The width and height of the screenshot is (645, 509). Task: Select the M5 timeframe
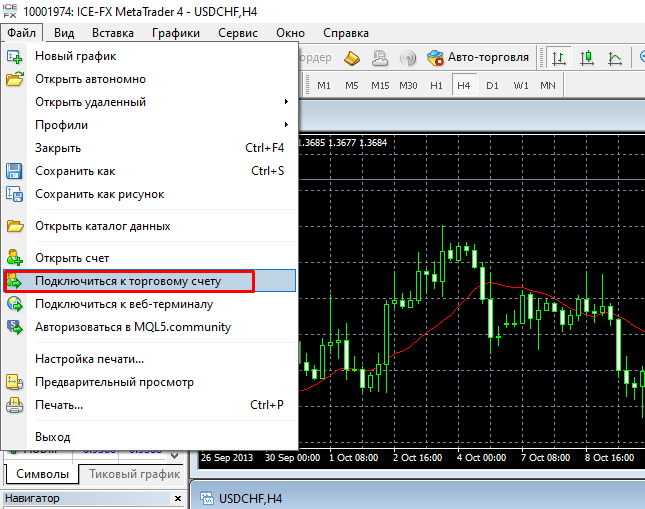tap(352, 86)
